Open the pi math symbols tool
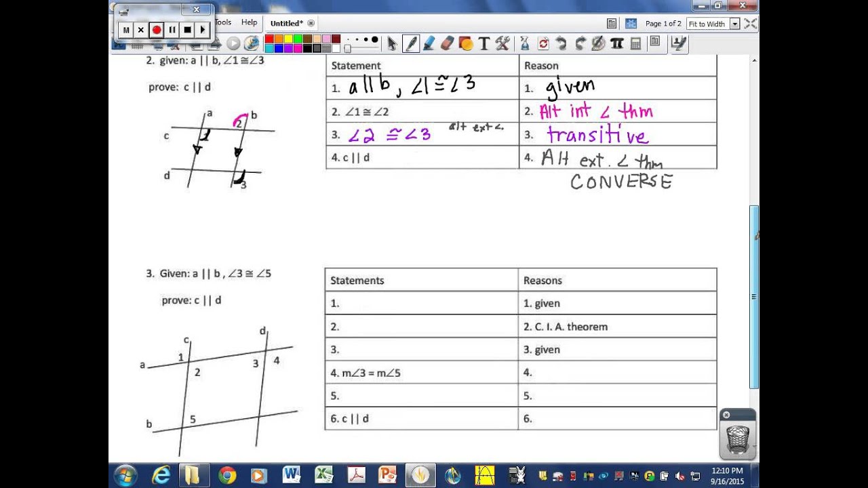868x488 pixels. pos(616,43)
